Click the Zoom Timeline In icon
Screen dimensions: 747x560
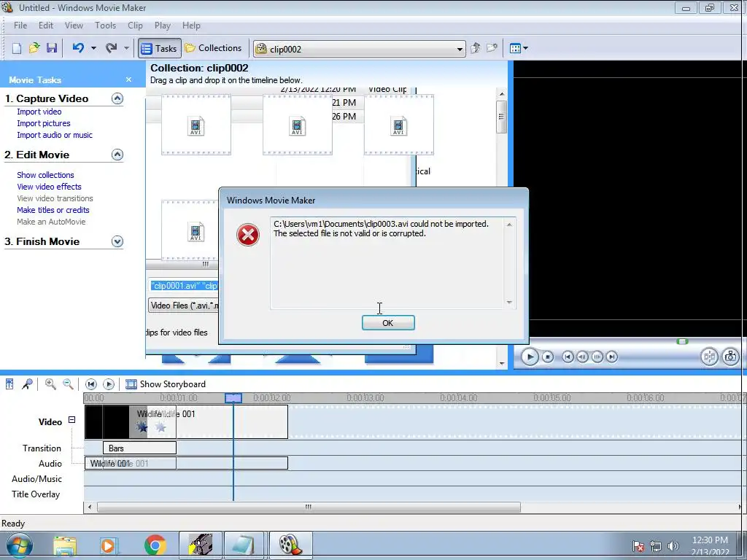[50, 384]
